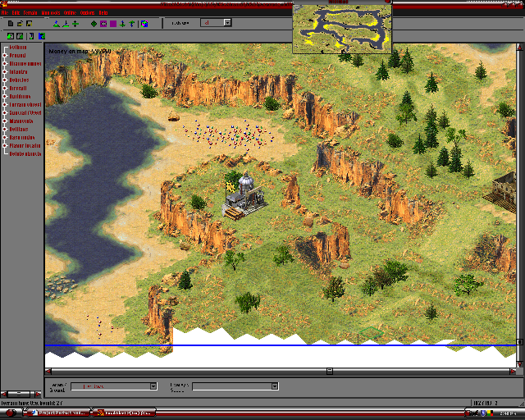Click the FinalAlert app icon in title bar

[5, 3]
